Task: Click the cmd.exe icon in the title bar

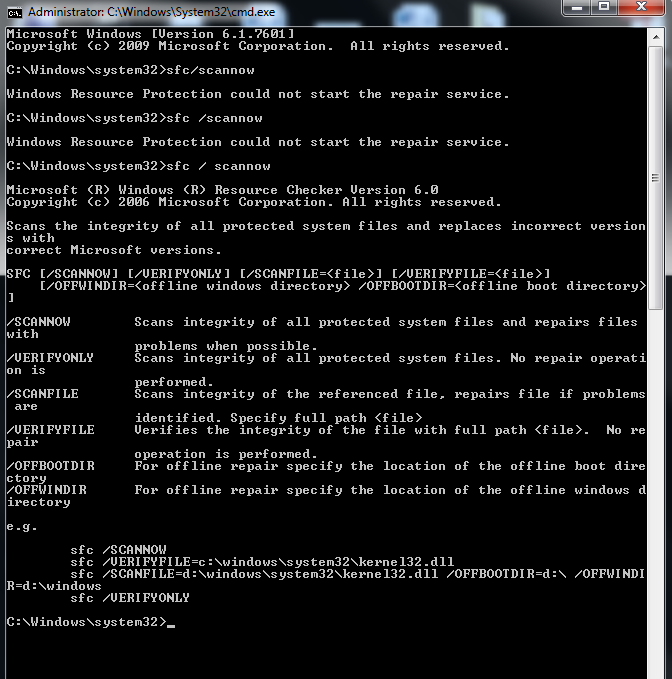Action: [15, 13]
